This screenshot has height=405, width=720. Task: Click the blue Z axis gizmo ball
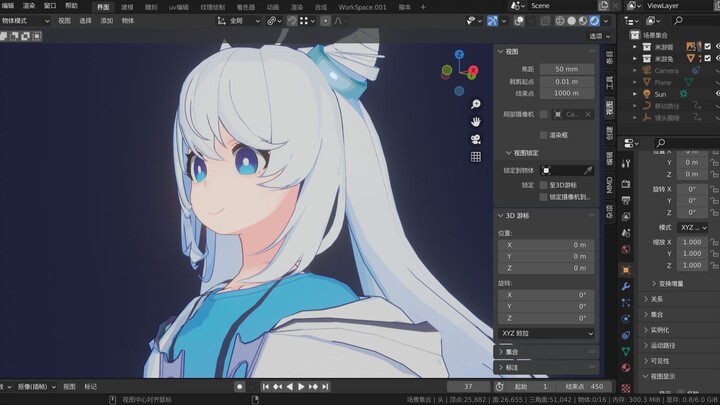point(459,54)
